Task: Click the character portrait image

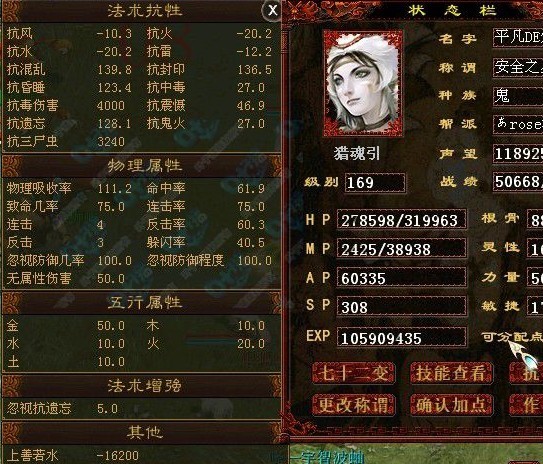Action: (363, 83)
